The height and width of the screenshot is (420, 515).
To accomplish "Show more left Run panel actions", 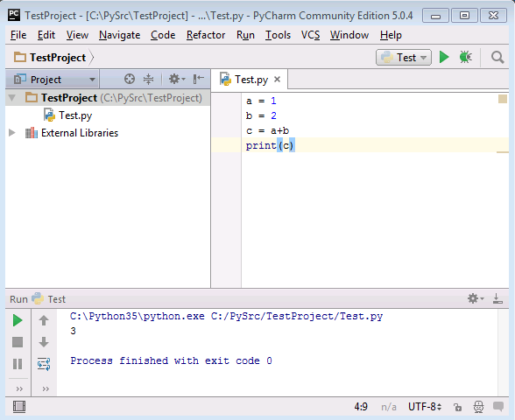I will coord(19,388).
